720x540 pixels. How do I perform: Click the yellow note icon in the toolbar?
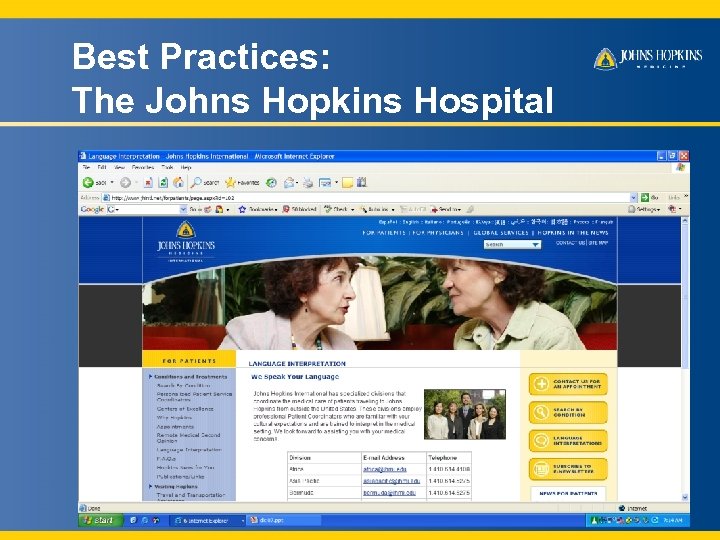click(x=348, y=183)
